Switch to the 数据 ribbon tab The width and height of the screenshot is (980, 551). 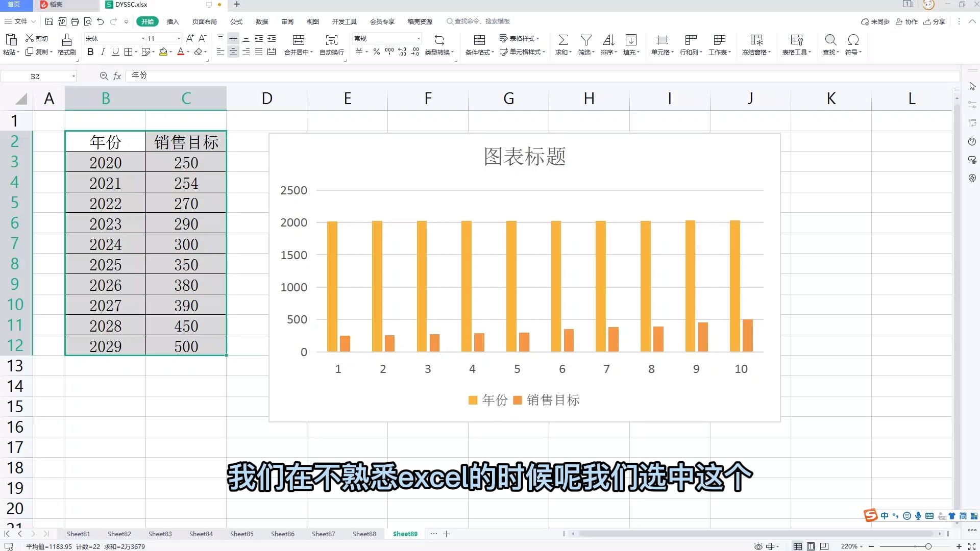point(262,21)
